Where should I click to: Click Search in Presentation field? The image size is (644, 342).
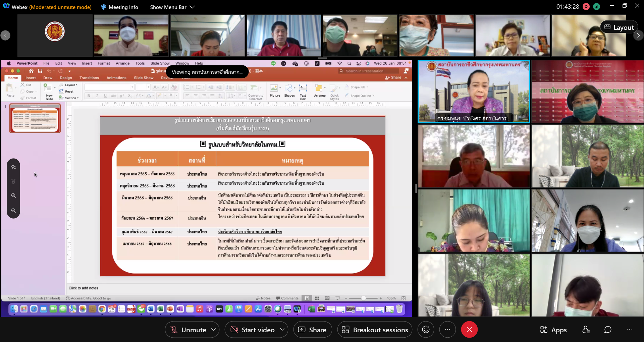point(369,71)
